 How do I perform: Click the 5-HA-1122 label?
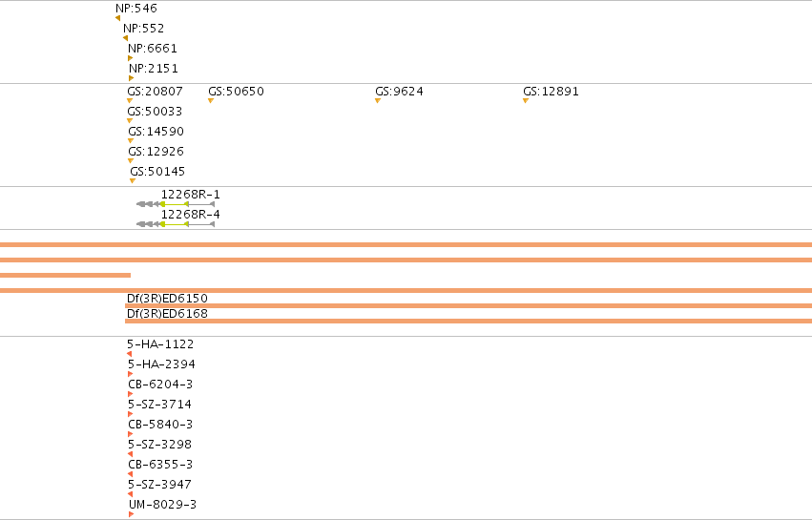pyautogui.click(x=160, y=344)
